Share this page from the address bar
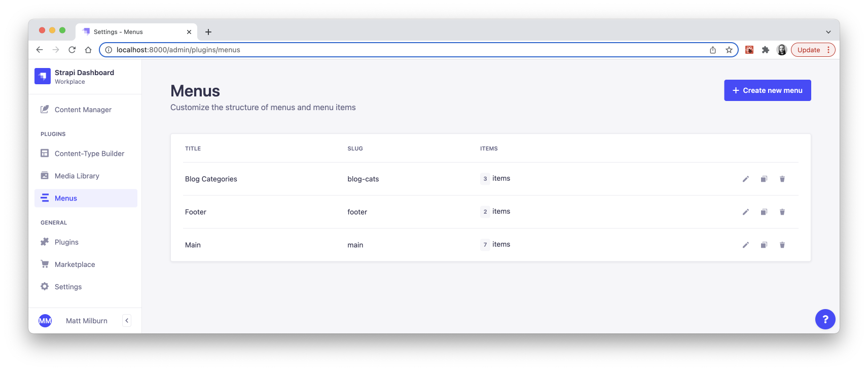868x371 pixels. pyautogui.click(x=713, y=50)
